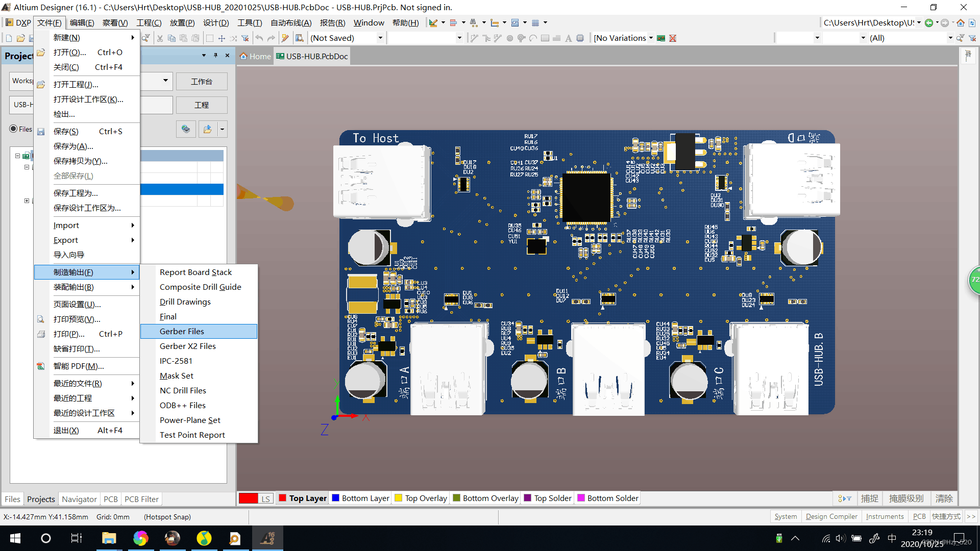The height and width of the screenshot is (551, 980).
Task: Select the place string text tool
Action: (x=568, y=38)
